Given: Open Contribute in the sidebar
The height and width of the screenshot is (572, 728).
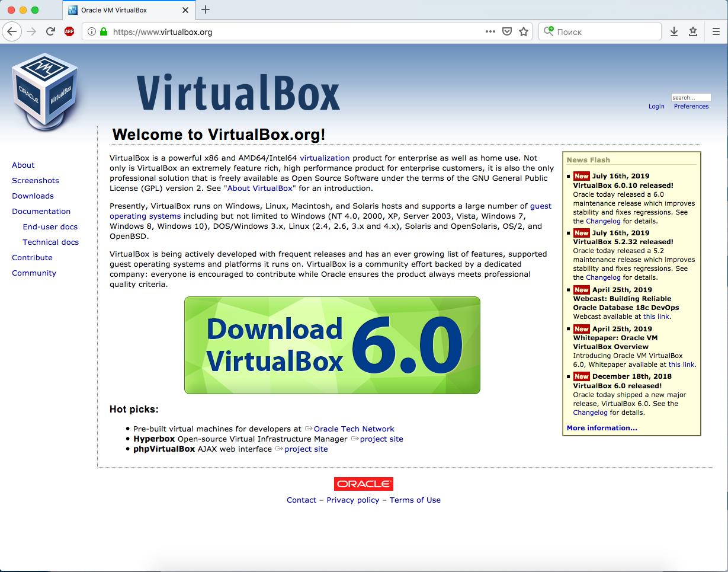Looking at the screenshot, I should click(x=32, y=257).
